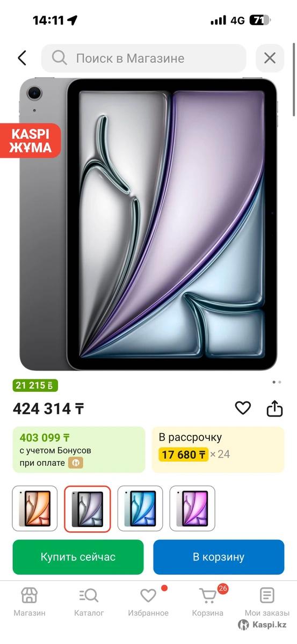Tap the magnifier icon in search bar
297x644 pixels.
tap(60, 58)
